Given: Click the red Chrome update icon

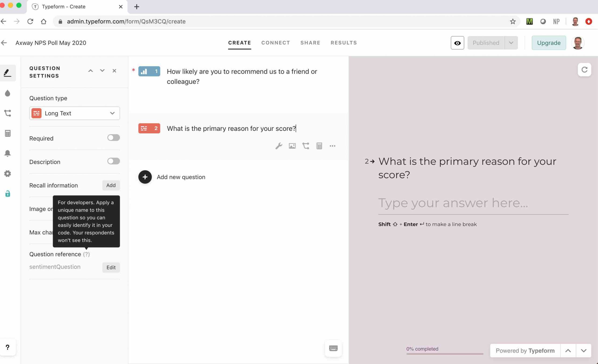Looking at the screenshot, I should tap(588, 21).
